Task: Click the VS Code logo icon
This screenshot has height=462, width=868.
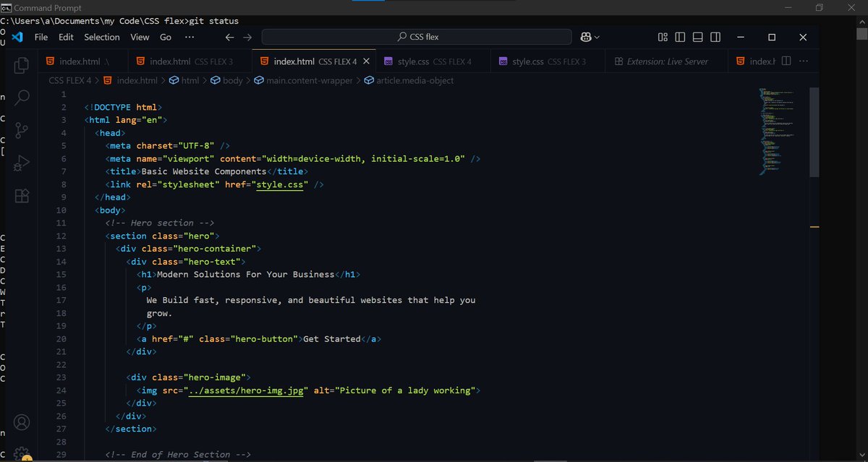Action: point(18,37)
